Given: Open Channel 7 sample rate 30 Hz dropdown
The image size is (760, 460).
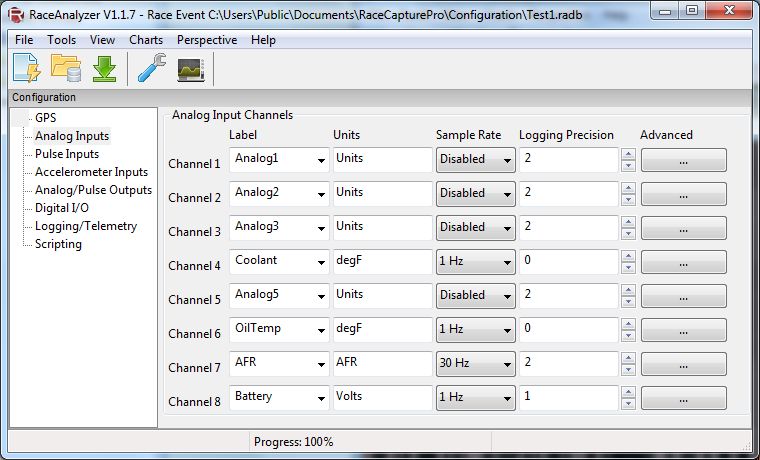Looking at the screenshot, I should (475, 364).
